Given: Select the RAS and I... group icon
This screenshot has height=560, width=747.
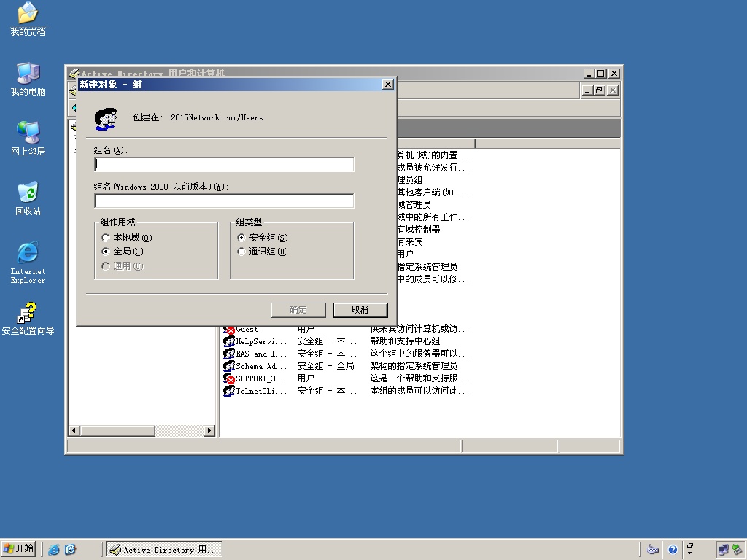Looking at the screenshot, I should [229, 354].
